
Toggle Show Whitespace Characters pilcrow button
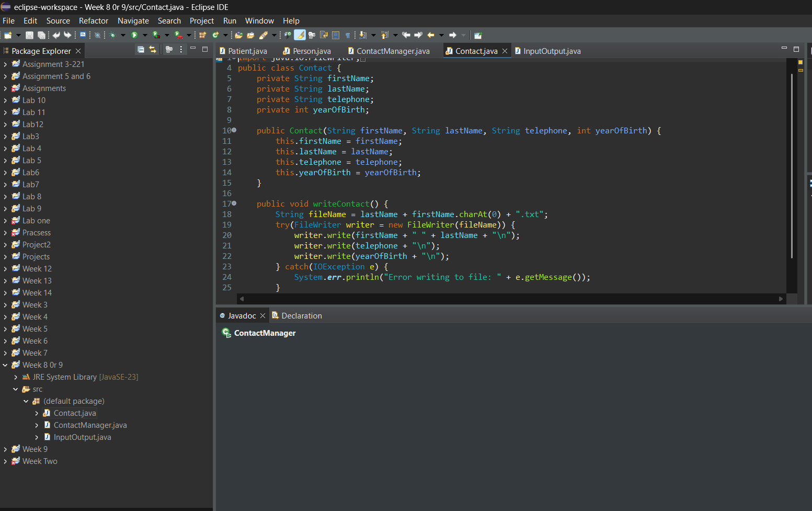click(348, 35)
